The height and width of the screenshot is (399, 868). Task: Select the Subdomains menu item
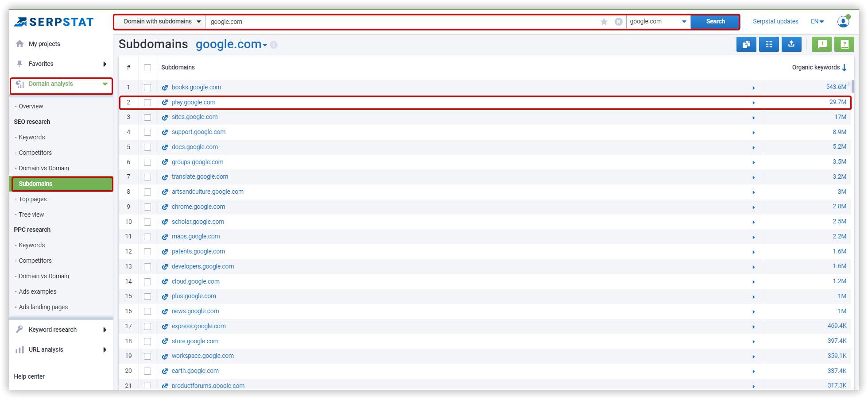62,184
